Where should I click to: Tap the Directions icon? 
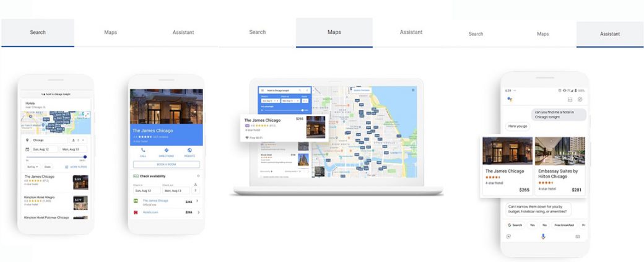click(x=167, y=151)
